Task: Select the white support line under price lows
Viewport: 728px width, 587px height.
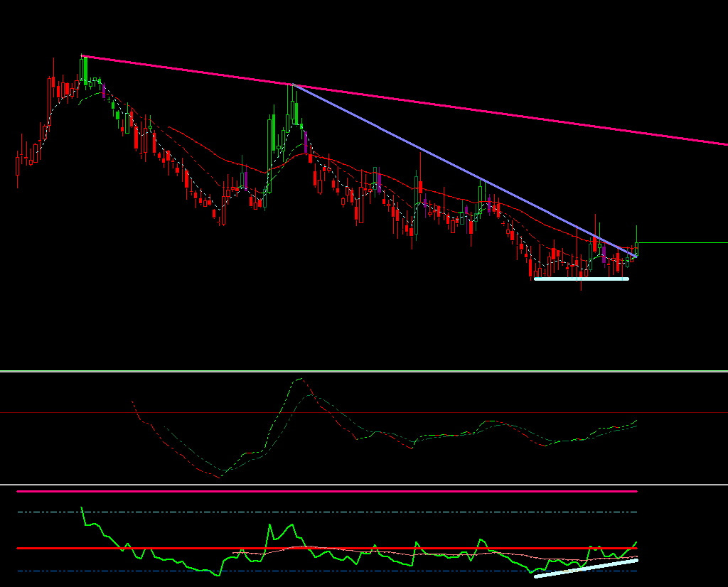Action: click(x=582, y=279)
